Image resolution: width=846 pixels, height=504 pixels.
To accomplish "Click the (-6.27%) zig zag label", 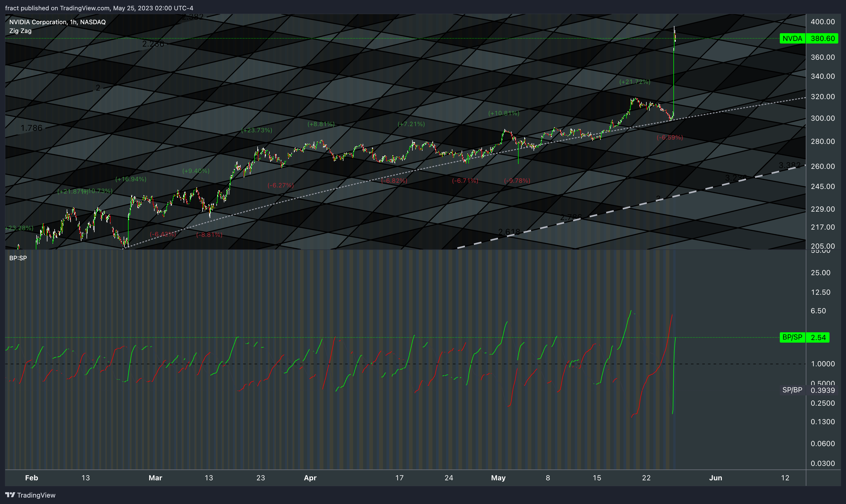I will click(x=281, y=185).
